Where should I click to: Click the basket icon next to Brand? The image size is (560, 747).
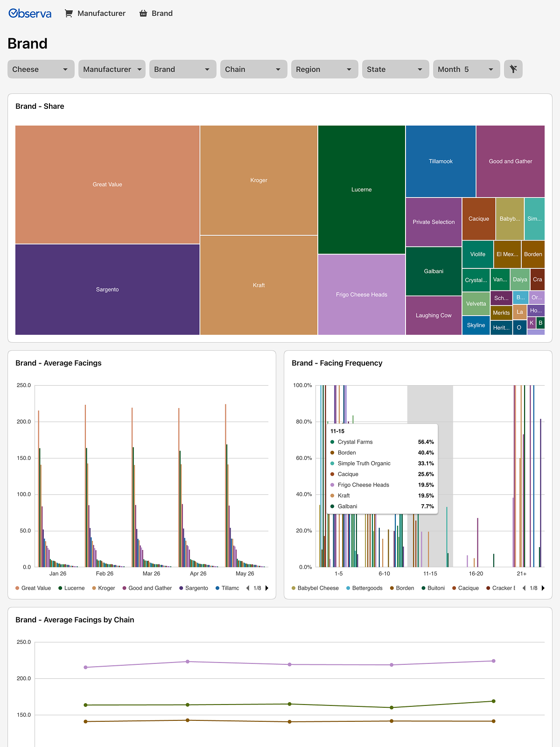tap(143, 14)
